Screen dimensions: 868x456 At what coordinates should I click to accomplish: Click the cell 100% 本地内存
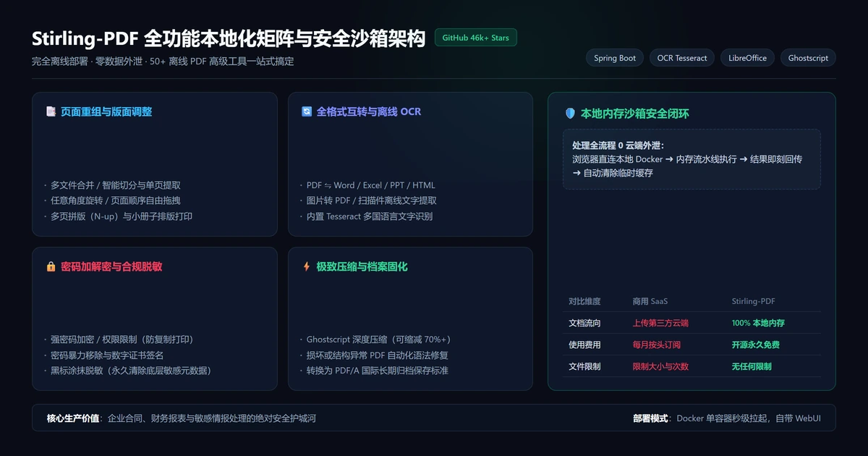[758, 323]
